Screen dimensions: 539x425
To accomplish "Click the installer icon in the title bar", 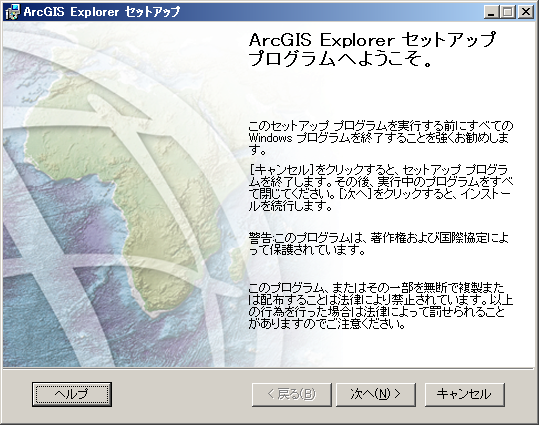I will (12, 12).
